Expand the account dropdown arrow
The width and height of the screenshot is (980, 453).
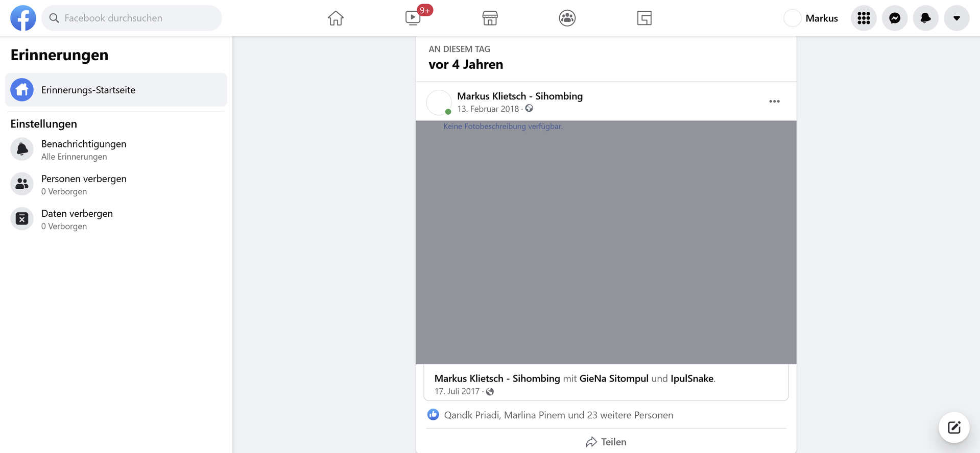pyautogui.click(x=957, y=18)
